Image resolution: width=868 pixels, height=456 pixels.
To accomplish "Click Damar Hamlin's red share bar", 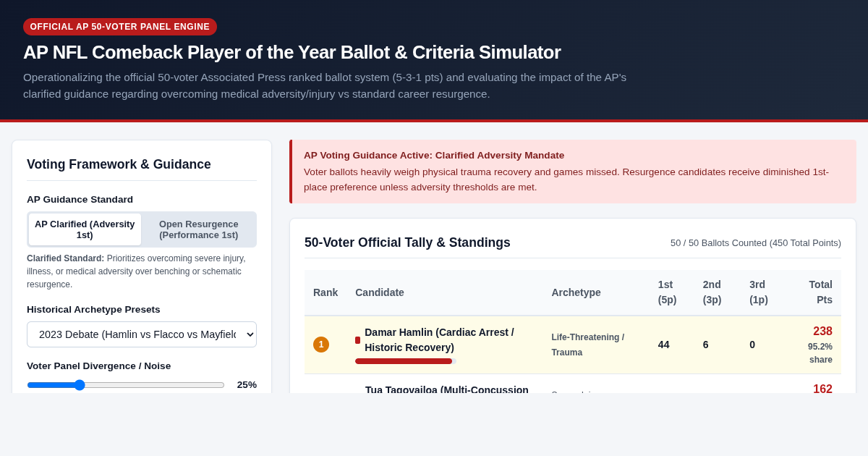I will (404, 361).
